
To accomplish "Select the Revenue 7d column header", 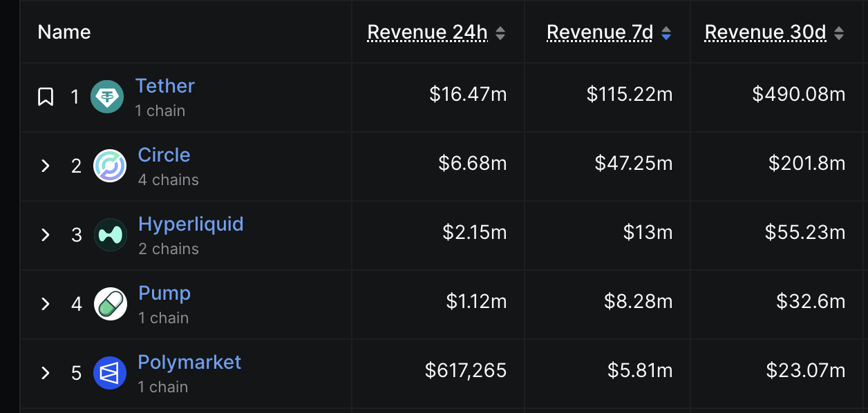I will coord(598,32).
